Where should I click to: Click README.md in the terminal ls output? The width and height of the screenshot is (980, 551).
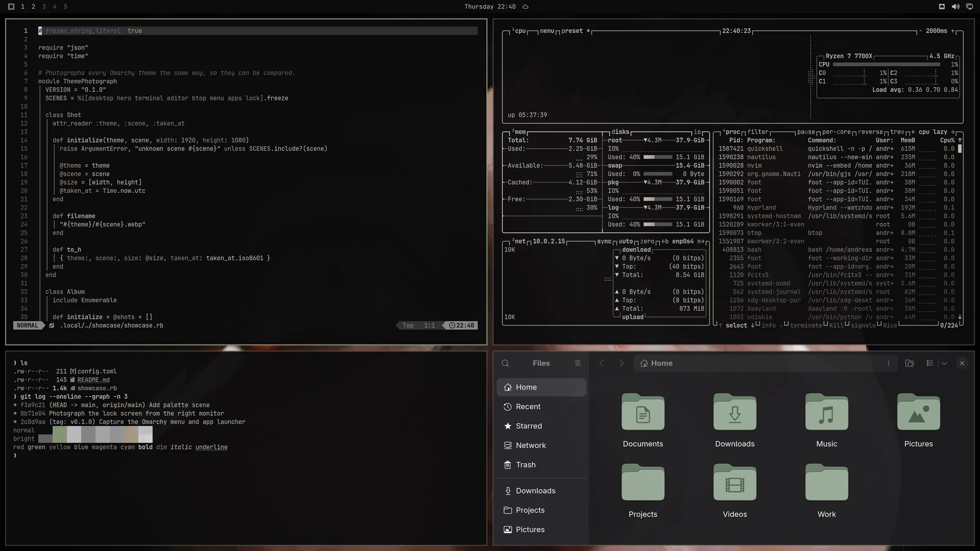(93, 380)
